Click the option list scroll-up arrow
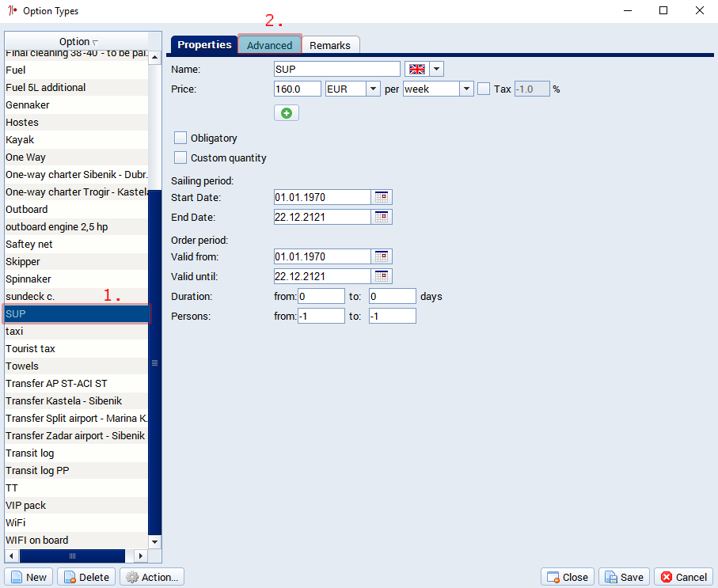Viewport: 718px width, 588px height. [x=155, y=58]
